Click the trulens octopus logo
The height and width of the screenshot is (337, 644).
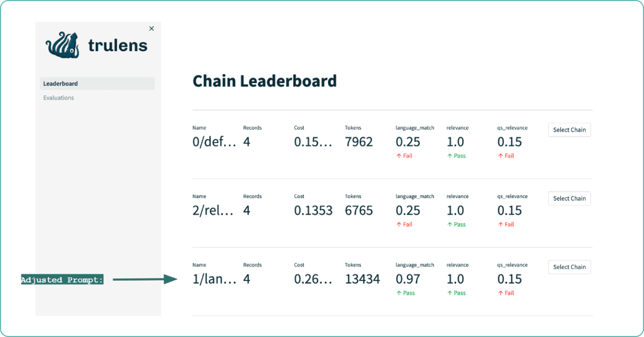click(x=62, y=44)
